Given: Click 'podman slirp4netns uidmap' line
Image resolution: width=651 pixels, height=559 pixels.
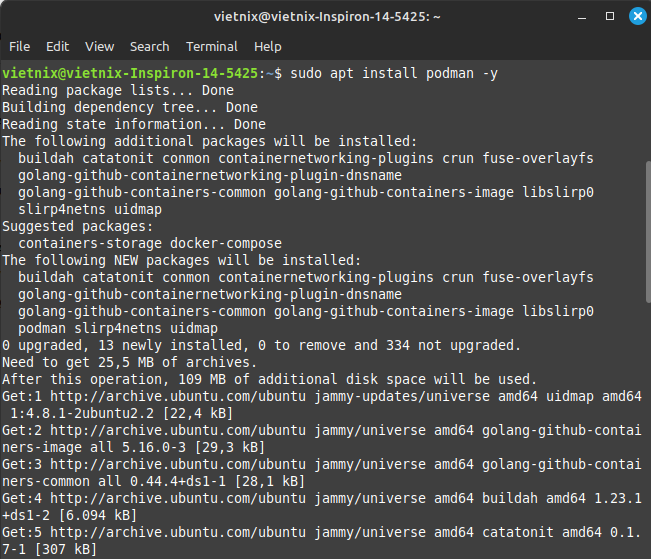Looking at the screenshot, I should pyautogui.click(x=118, y=329).
